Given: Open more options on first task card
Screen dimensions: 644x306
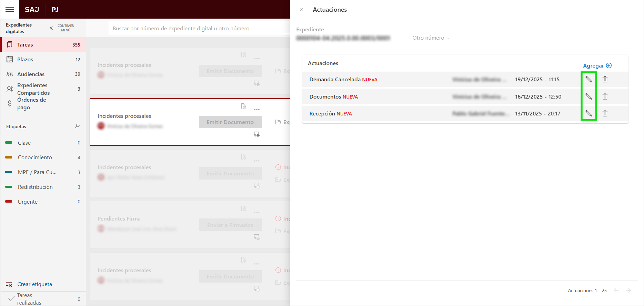Looking at the screenshot, I should [257, 59].
